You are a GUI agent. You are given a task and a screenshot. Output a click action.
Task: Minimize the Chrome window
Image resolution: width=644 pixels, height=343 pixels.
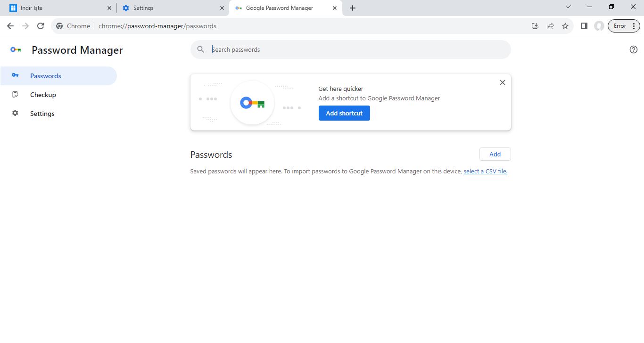click(590, 7)
